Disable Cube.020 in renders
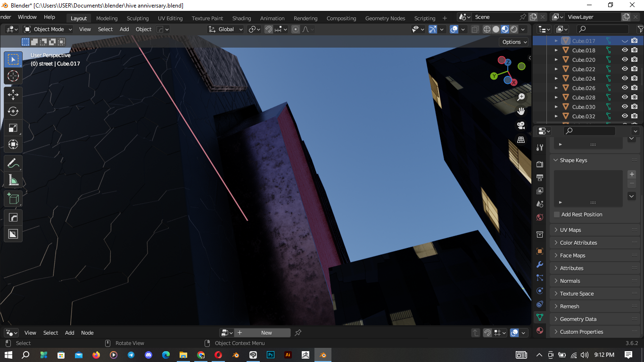This screenshot has height=362, width=644. click(635, 60)
